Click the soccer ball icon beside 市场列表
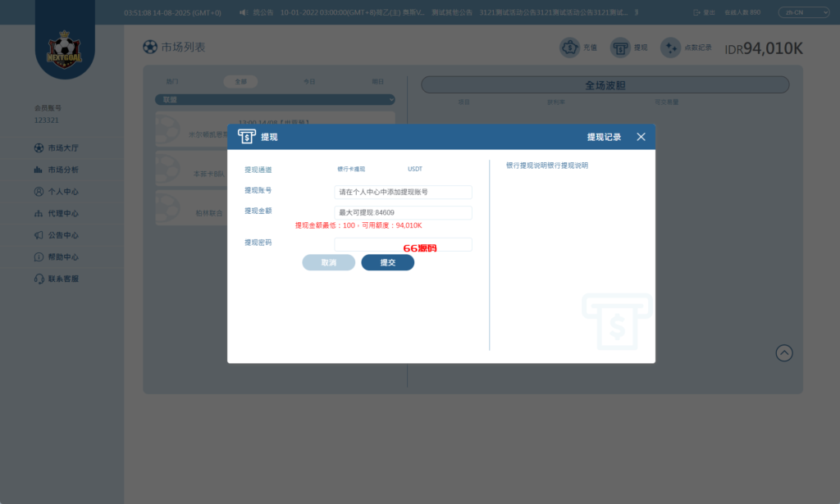Image resolution: width=840 pixels, height=504 pixels. coord(150,47)
